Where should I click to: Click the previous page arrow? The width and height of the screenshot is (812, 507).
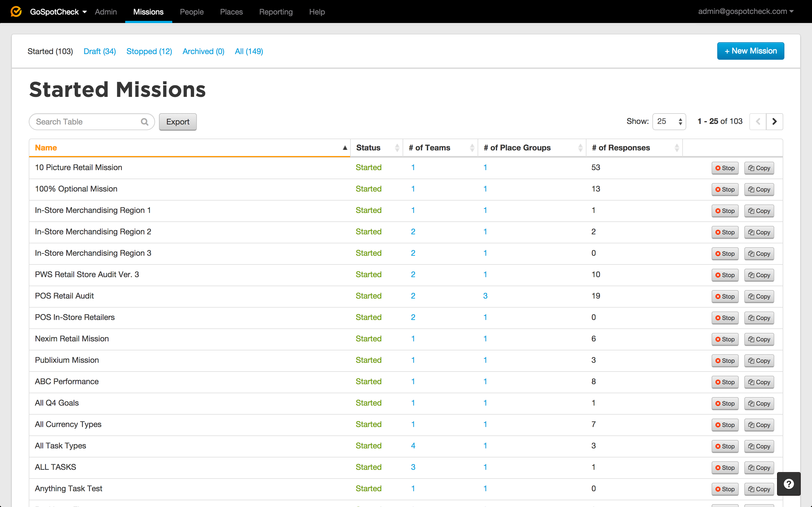tap(758, 121)
